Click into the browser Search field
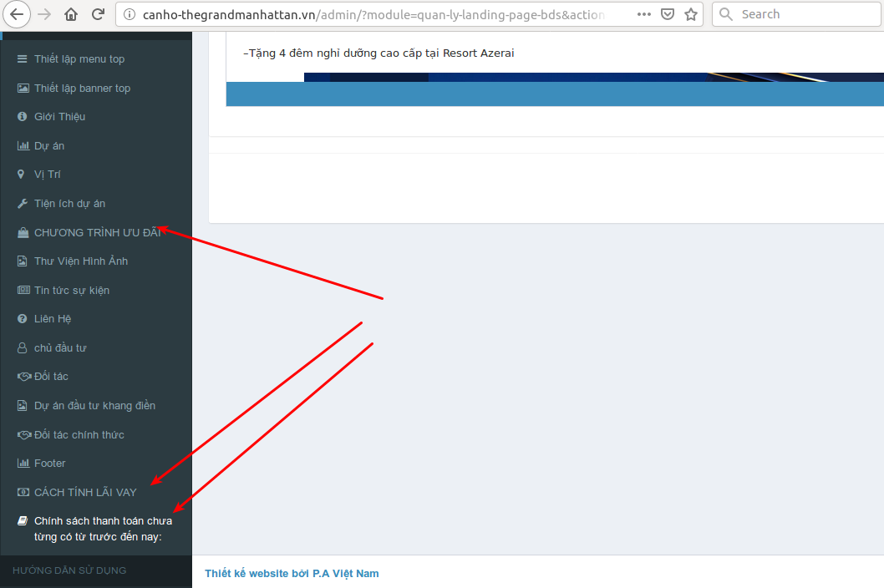Image resolution: width=884 pixels, height=588 pixels. pyautogui.click(x=796, y=14)
